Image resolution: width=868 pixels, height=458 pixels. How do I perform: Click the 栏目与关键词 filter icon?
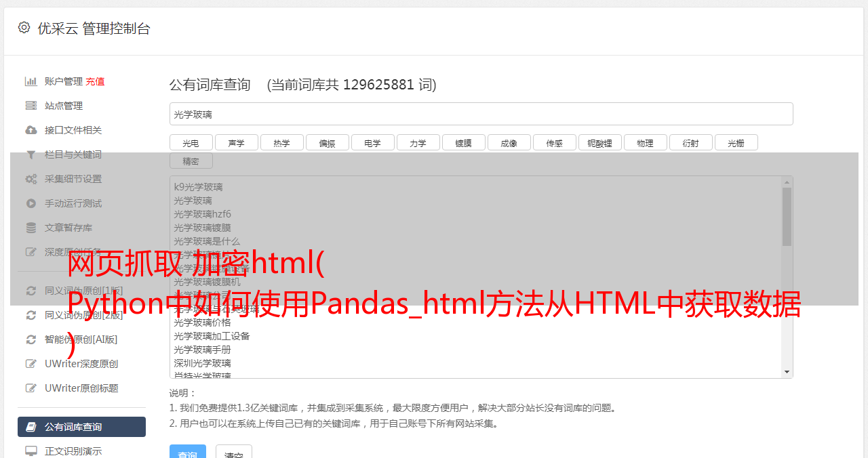pyautogui.click(x=31, y=154)
